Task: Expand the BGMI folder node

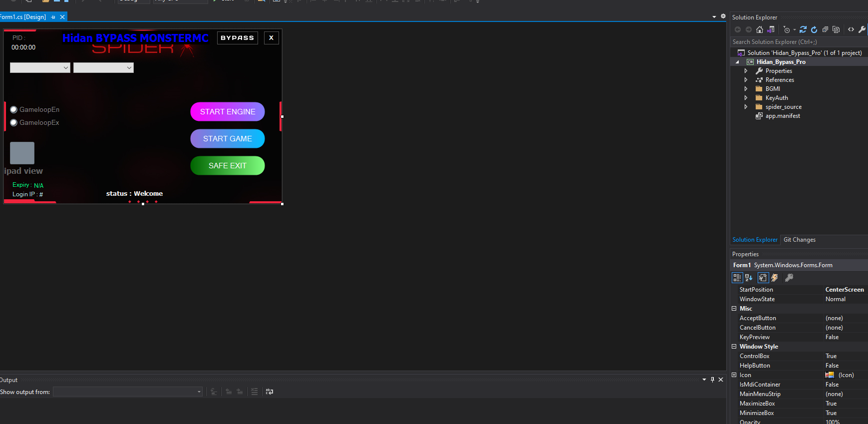Action: coord(746,89)
